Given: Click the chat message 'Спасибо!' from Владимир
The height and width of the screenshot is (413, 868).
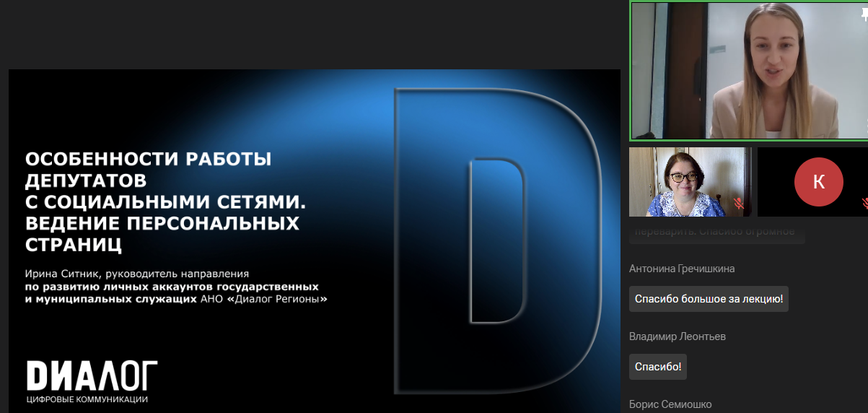Looking at the screenshot, I should (658, 367).
